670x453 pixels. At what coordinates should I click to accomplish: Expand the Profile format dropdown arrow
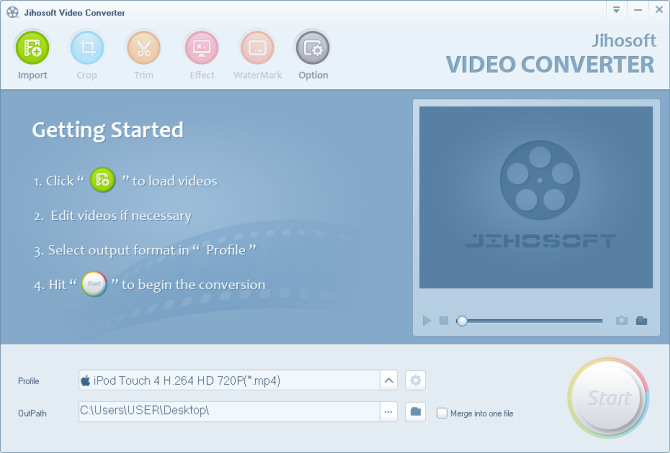tap(388, 380)
